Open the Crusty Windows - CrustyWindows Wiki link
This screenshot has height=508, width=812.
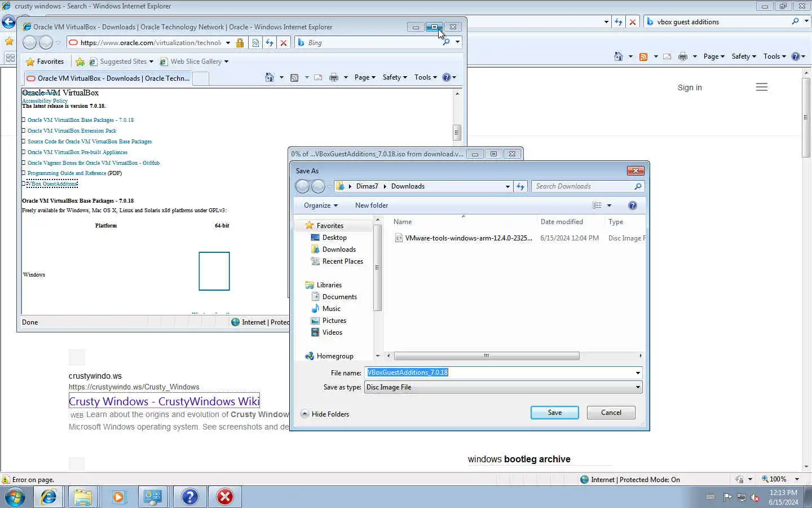pyautogui.click(x=164, y=401)
